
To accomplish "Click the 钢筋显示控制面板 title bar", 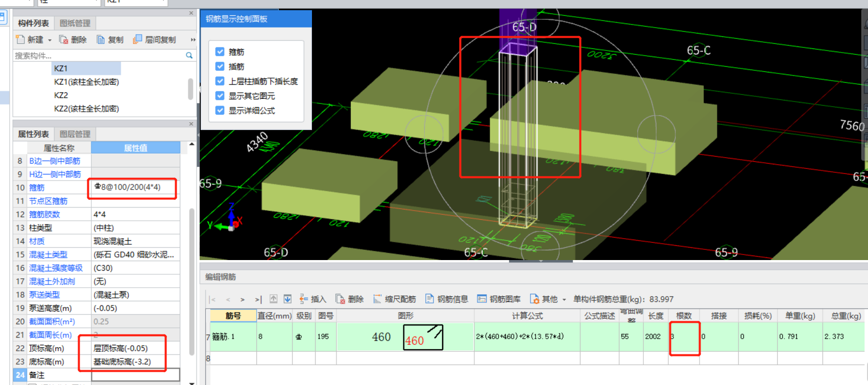I will coord(256,19).
